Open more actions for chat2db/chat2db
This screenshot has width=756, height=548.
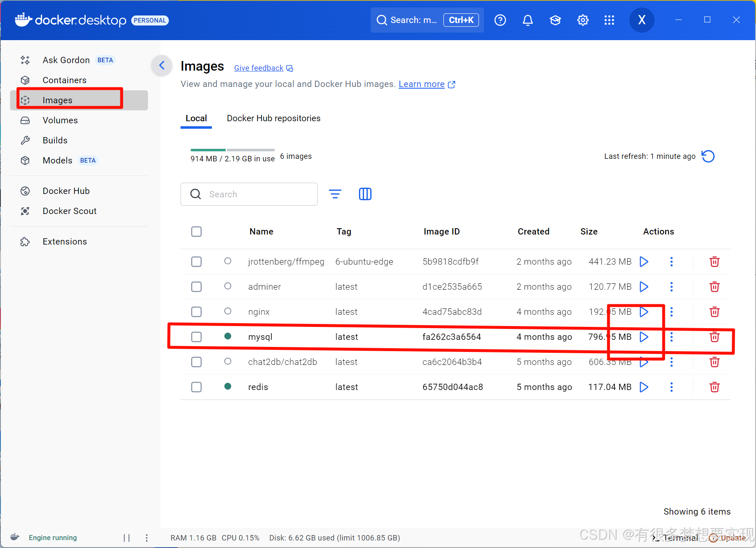click(671, 362)
